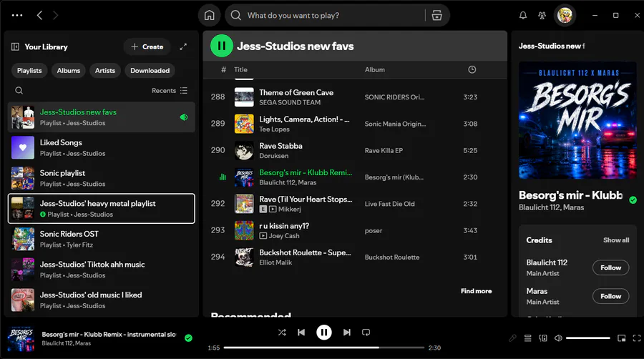This screenshot has width=644, height=359.
Task: Open the notifications bell
Action: 523,15
